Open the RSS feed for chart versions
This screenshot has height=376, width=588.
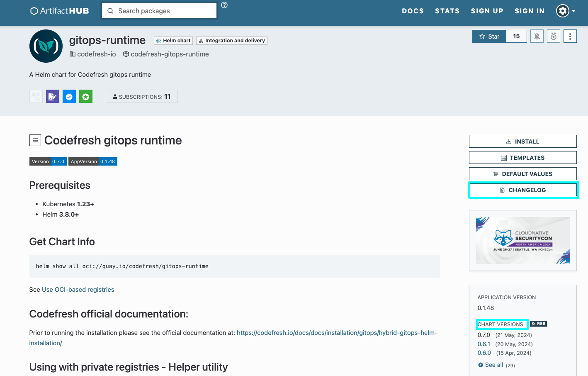(x=539, y=324)
